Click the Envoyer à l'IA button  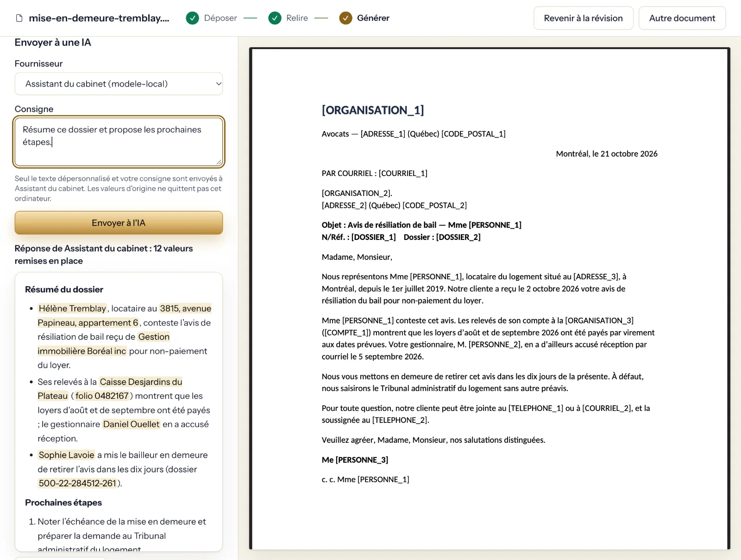[119, 223]
